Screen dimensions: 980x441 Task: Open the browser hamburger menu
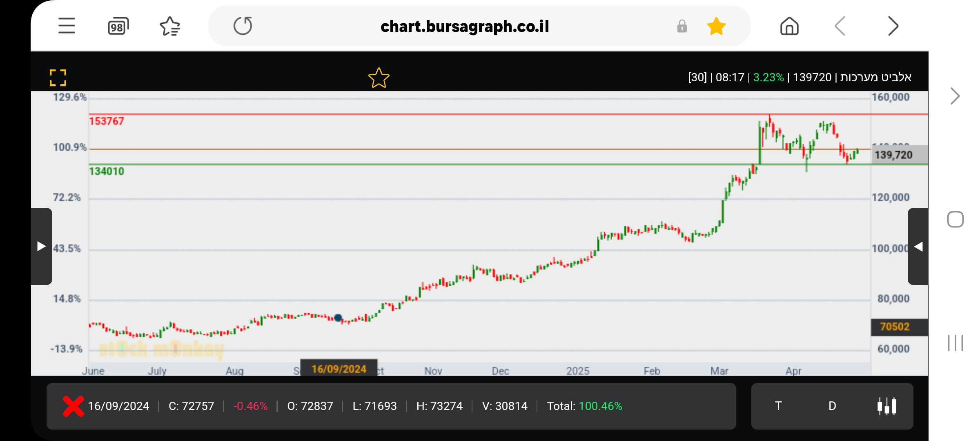[67, 26]
